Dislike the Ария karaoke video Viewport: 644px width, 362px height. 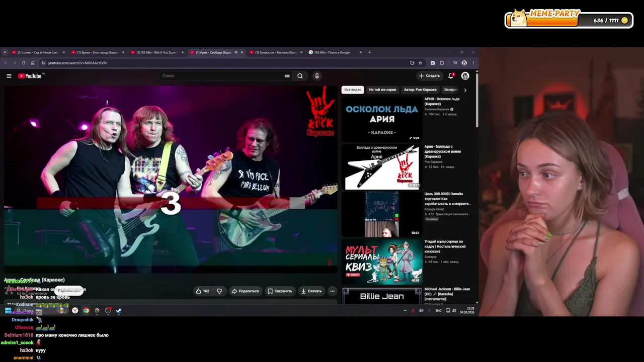click(219, 291)
